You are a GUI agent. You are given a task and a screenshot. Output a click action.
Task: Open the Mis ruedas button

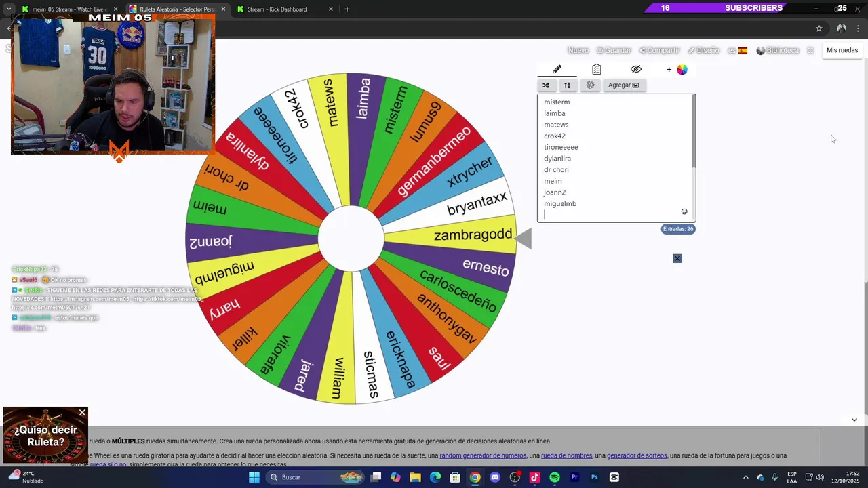[842, 50]
